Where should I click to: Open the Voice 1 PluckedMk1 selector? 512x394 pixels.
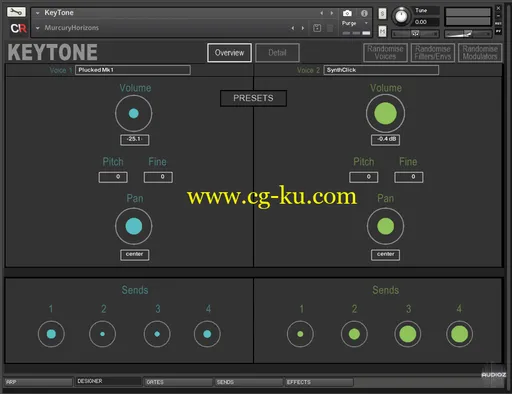coord(133,70)
